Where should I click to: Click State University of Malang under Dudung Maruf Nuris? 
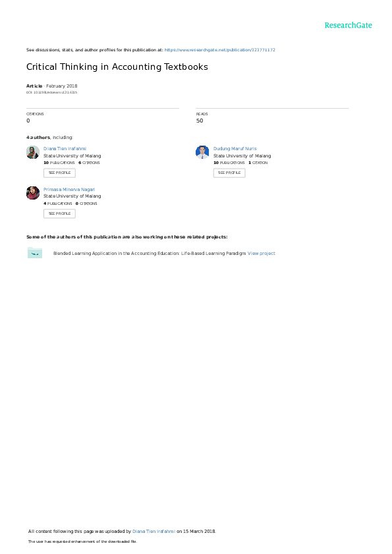[242, 156]
